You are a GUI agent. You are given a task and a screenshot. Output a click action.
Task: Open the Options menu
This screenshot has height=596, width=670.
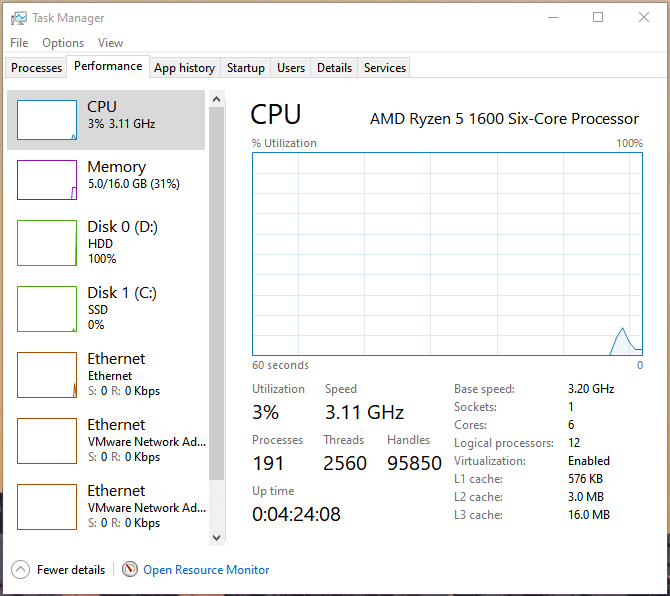63,43
